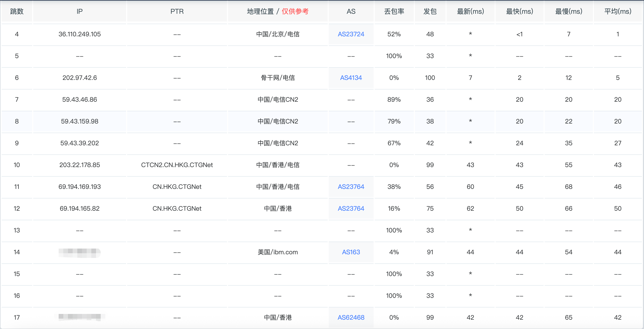
Task: Click the 最慢(ms) column header
Action: pyautogui.click(x=568, y=11)
